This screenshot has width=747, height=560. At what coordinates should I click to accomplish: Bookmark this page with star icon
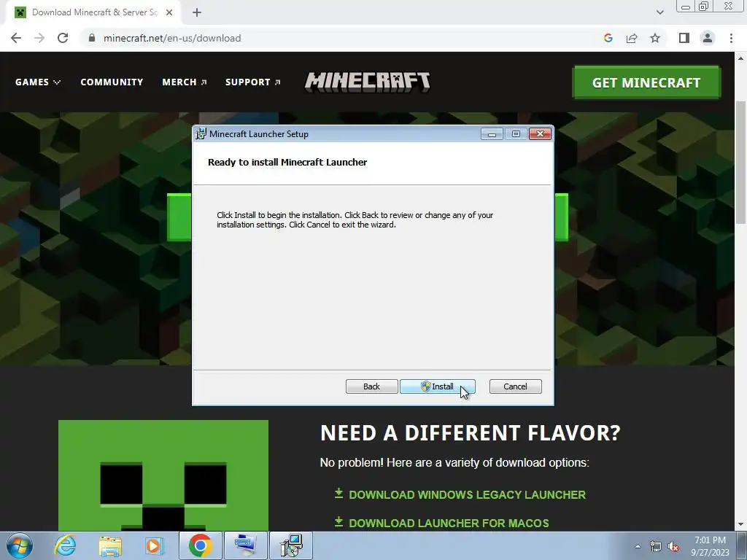655,38
